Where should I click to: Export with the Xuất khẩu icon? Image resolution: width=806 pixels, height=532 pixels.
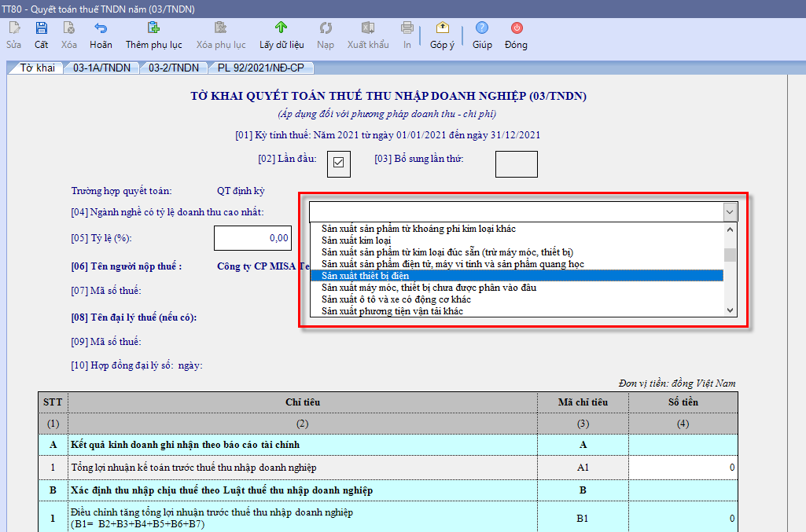[x=367, y=28]
